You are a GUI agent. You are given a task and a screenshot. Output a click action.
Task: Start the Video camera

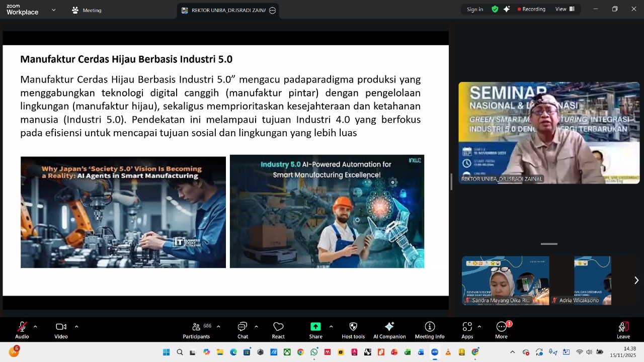click(x=61, y=330)
